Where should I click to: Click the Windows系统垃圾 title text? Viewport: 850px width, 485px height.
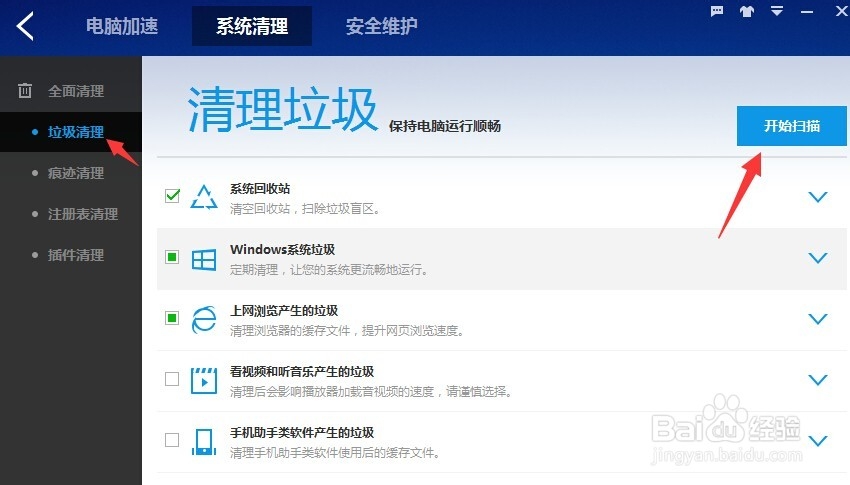point(282,249)
